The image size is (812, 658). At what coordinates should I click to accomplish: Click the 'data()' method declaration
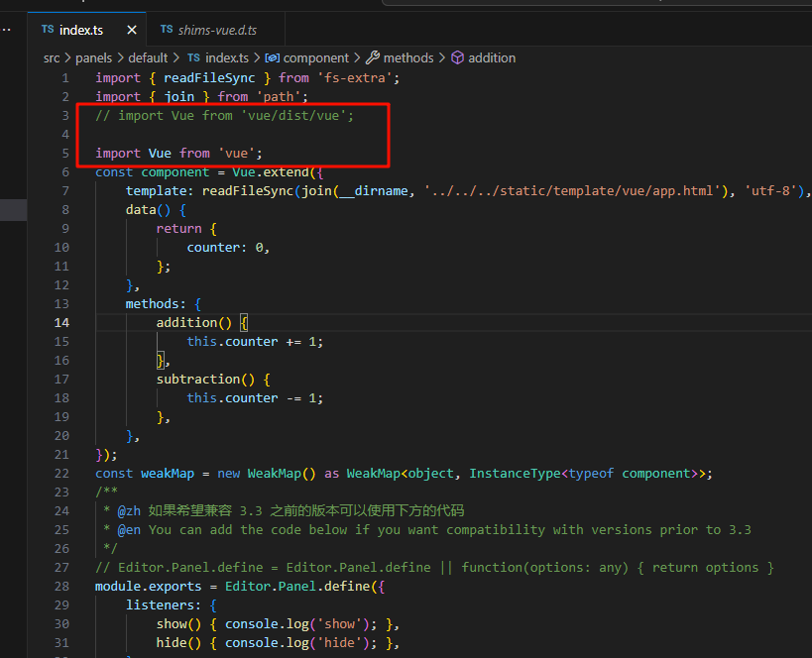(x=148, y=210)
